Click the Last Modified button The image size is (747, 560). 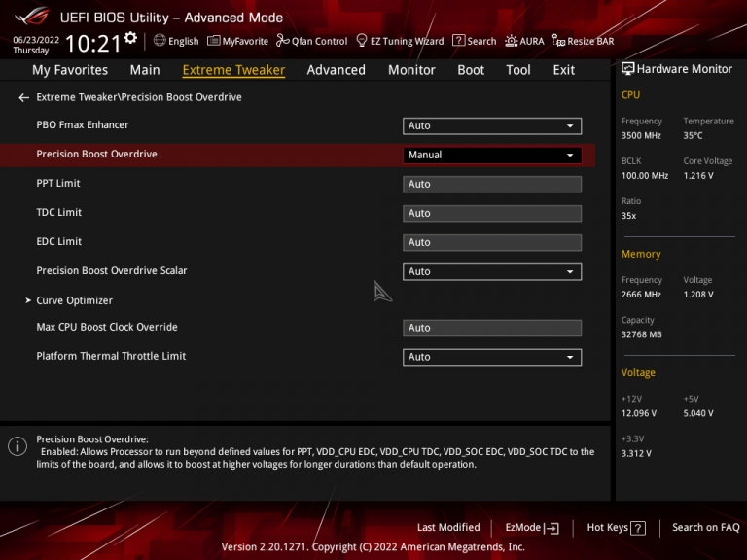(448, 528)
